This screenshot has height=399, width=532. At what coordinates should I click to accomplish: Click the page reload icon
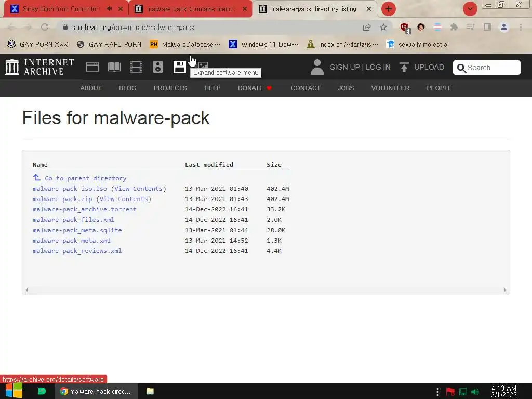coord(45,27)
